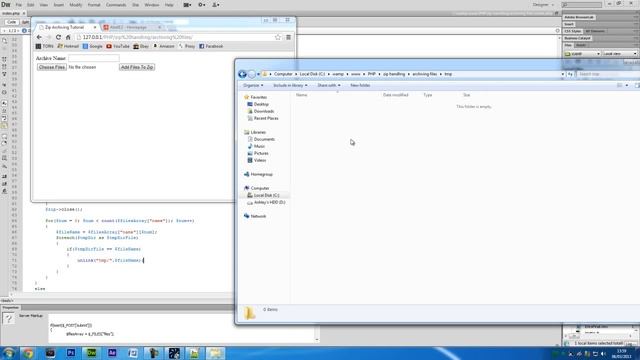Click the Chrome address bar
This screenshot has width=640, height=360.
pyautogui.click(x=176, y=37)
